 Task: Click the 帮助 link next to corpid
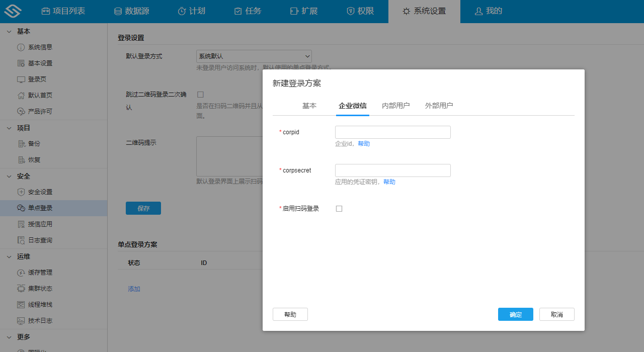coord(364,144)
